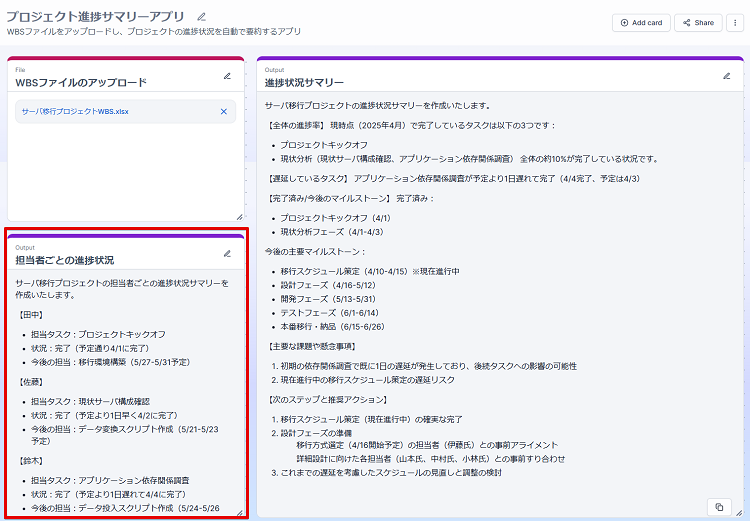Click the 【田中】 section label

31,315
